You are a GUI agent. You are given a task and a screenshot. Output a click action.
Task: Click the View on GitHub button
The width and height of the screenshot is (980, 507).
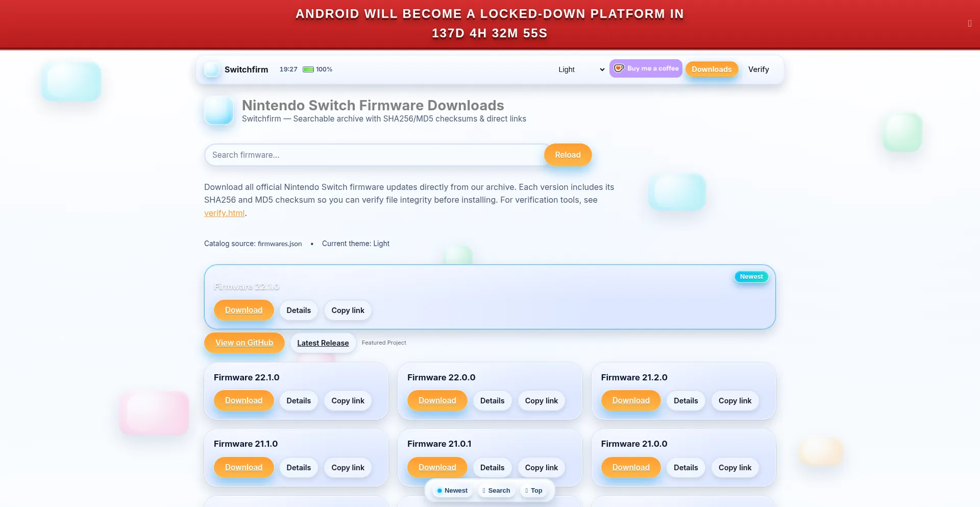(244, 343)
